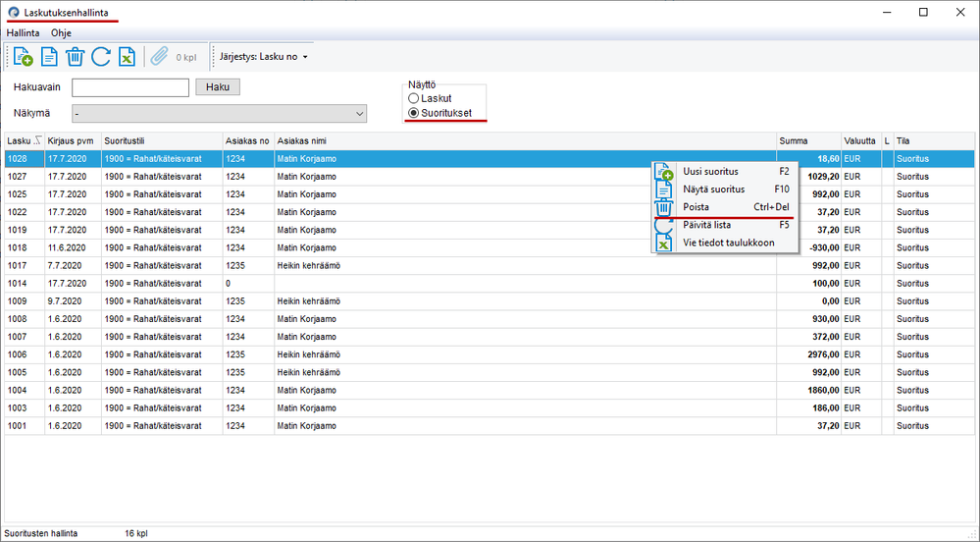Sort by the Asiakas no column header
Screen dimensions: 980x542
coord(248,140)
